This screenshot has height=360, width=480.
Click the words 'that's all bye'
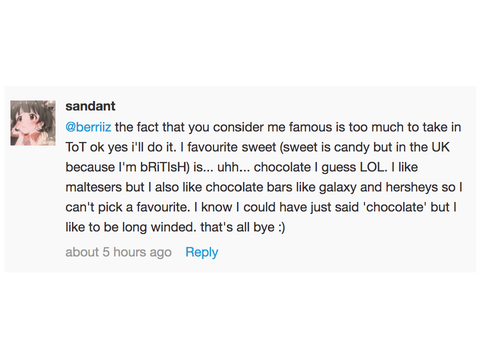(x=237, y=227)
